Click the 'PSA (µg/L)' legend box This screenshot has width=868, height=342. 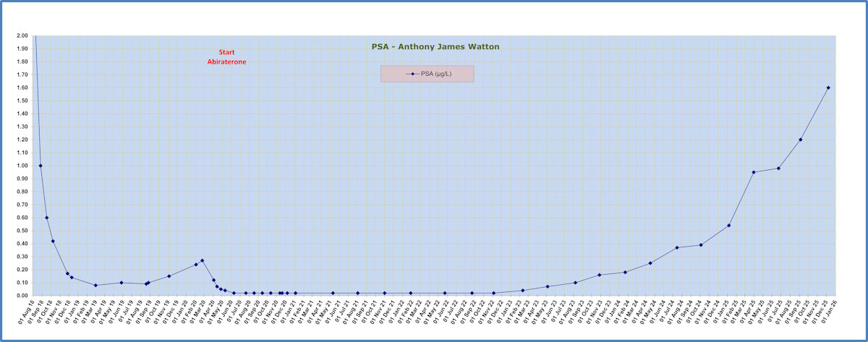coord(427,74)
